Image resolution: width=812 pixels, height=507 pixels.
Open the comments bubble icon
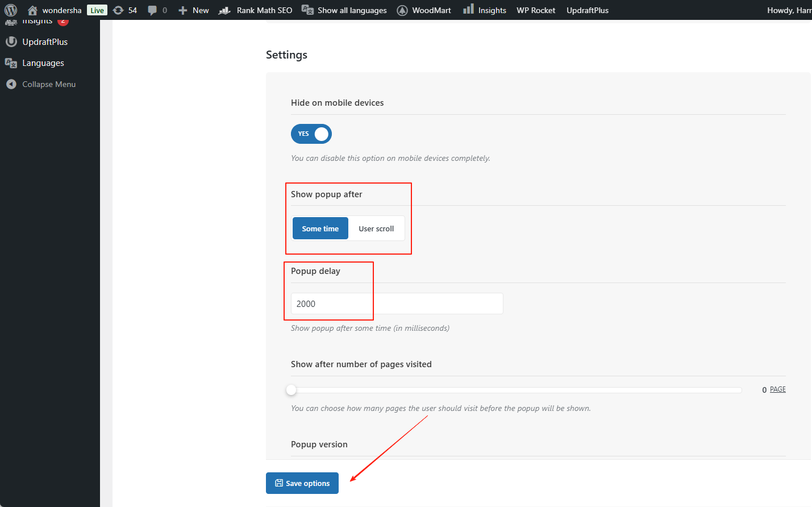(152, 10)
